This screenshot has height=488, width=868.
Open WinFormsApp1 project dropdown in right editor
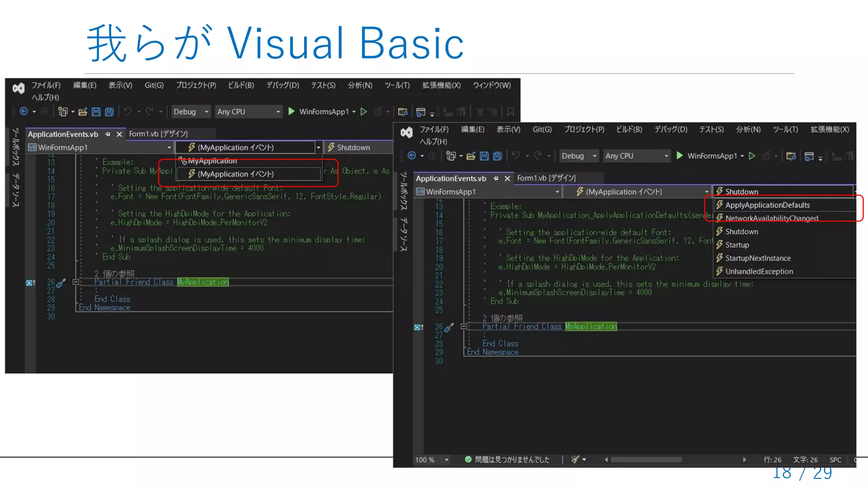488,192
